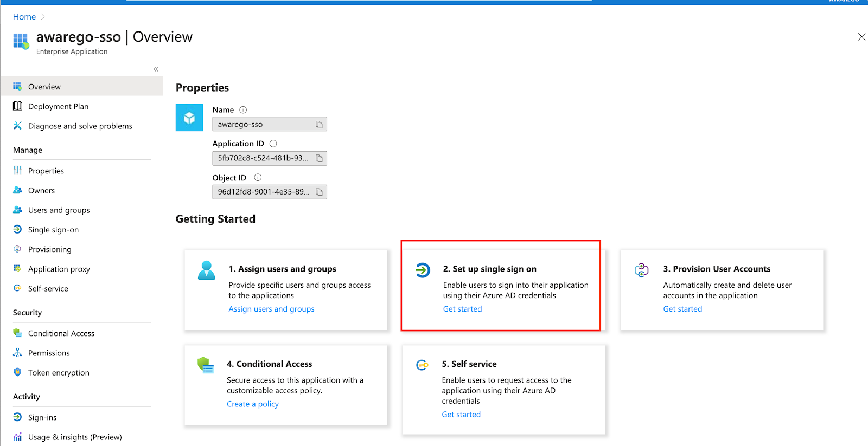Click the '2. Set up single sign on' heading
Screen dimensions: 868x446
tap(490, 269)
